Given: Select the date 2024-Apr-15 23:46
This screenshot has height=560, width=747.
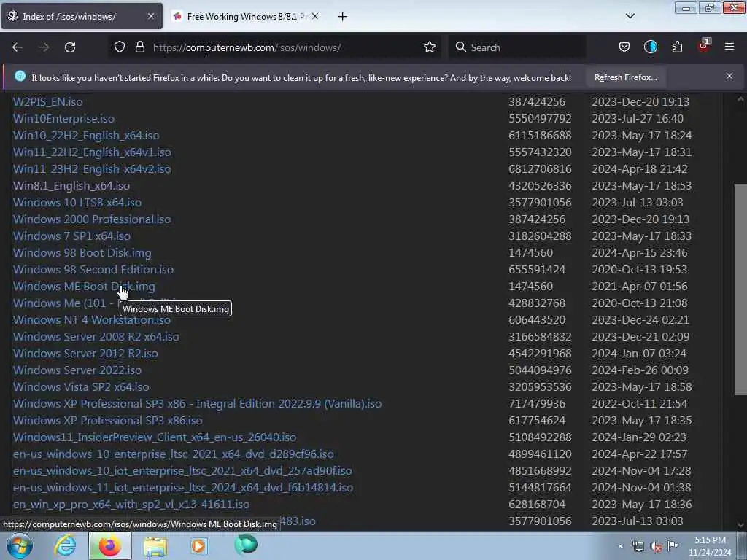Looking at the screenshot, I should pos(639,253).
